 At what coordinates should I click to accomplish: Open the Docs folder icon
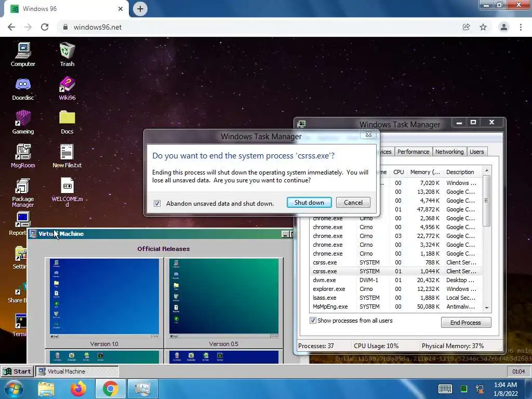click(67, 122)
